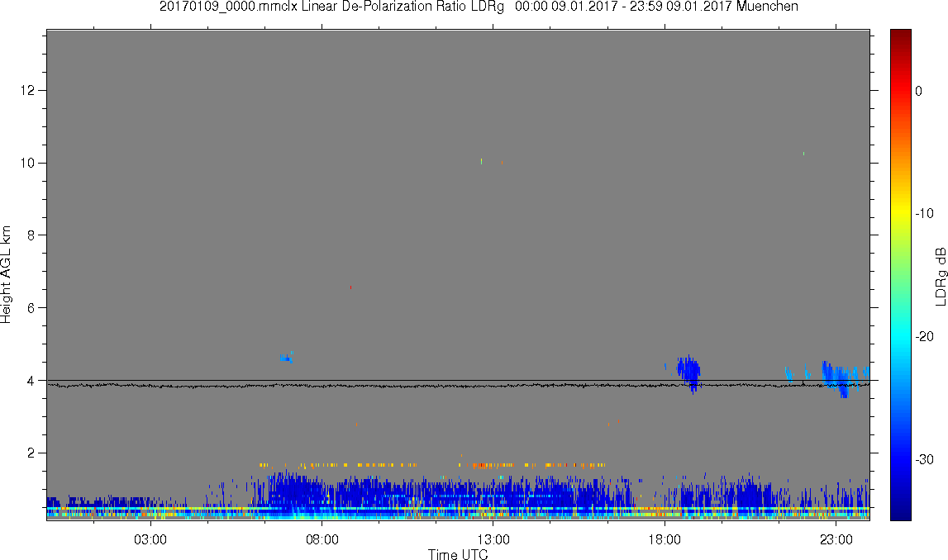Click the 'Time UTC' axis title
This screenshot has width=948, height=560.
[458, 554]
